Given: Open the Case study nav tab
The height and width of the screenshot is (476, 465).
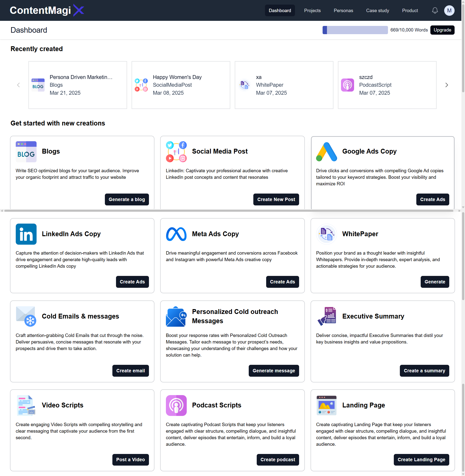Looking at the screenshot, I should (x=377, y=10).
